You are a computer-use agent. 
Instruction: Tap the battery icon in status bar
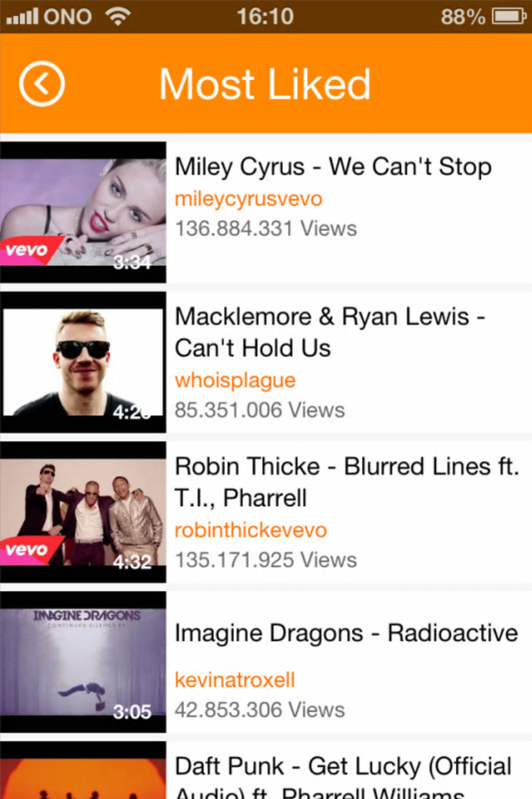pos(509,16)
